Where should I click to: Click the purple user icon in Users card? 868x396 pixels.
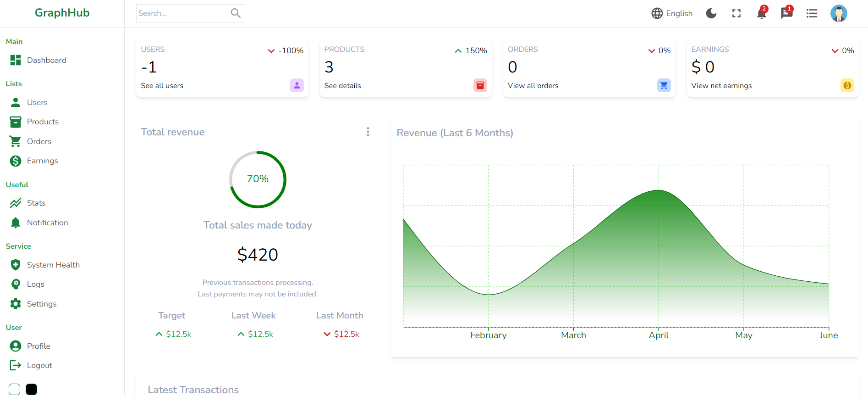point(297,85)
